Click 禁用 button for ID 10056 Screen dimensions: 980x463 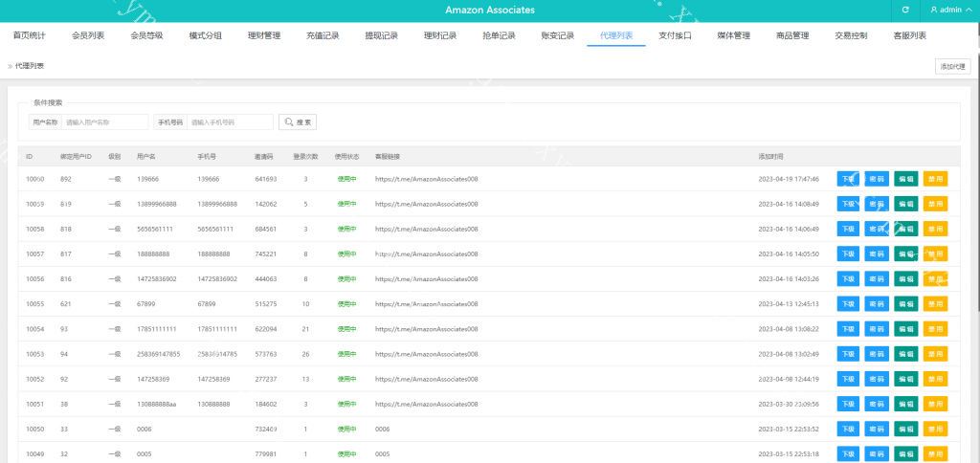click(x=936, y=278)
